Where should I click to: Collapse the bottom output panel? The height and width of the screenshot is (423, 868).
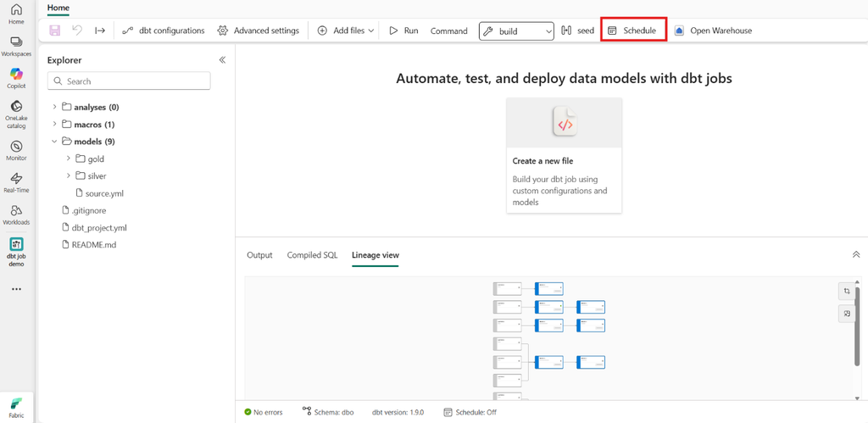[x=856, y=254]
